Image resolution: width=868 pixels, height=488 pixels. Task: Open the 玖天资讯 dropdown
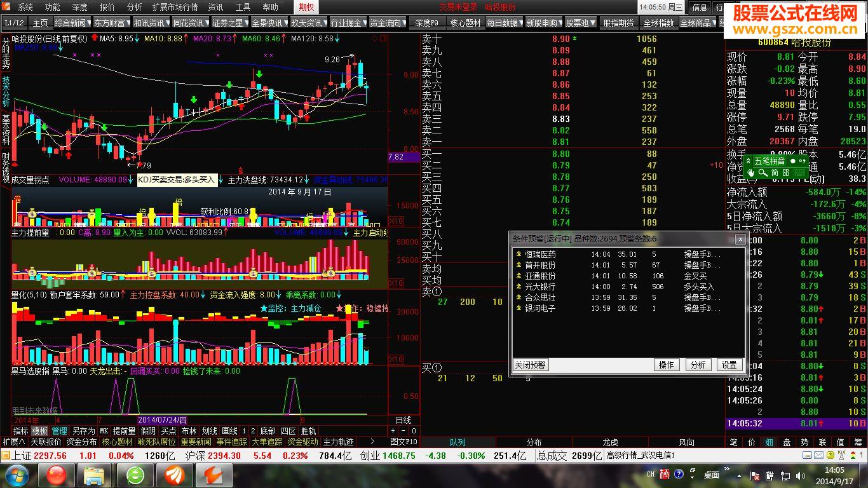coord(308,23)
